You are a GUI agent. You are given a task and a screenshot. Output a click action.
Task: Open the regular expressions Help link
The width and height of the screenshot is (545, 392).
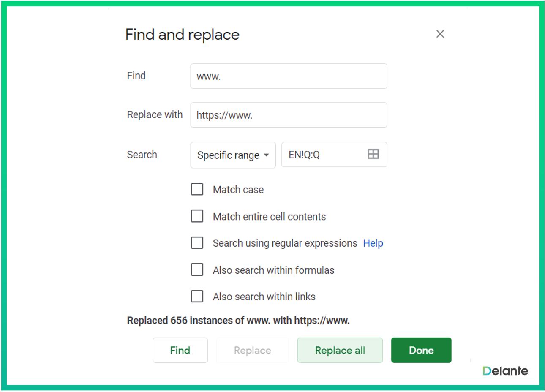[373, 243]
